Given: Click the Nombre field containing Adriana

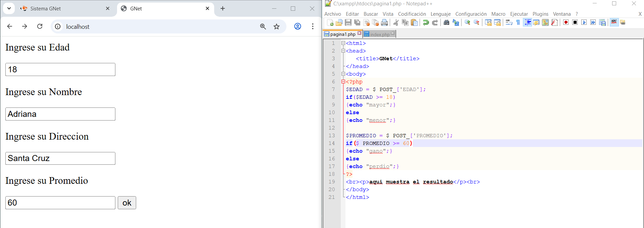Looking at the screenshot, I should click(x=60, y=114).
